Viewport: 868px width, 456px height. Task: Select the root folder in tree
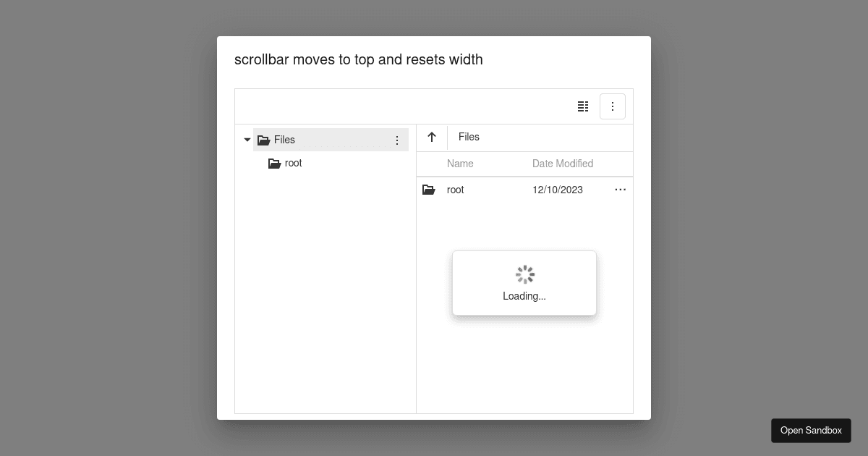pyautogui.click(x=293, y=164)
